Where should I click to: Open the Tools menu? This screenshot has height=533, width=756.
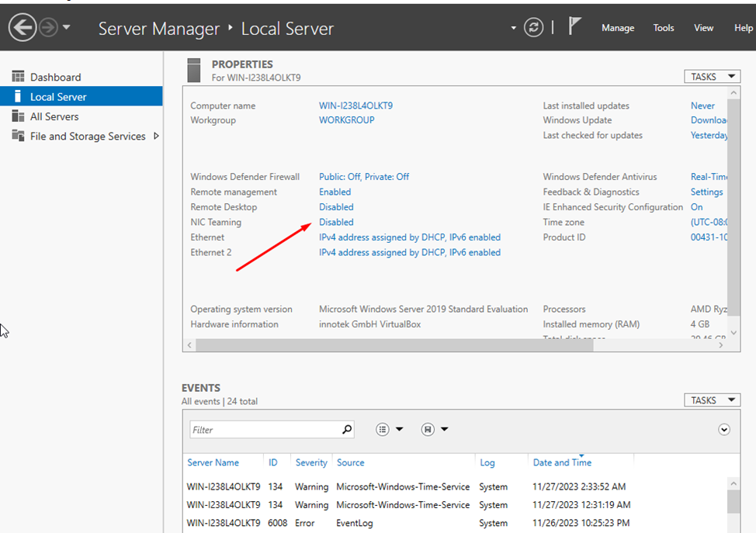point(663,27)
